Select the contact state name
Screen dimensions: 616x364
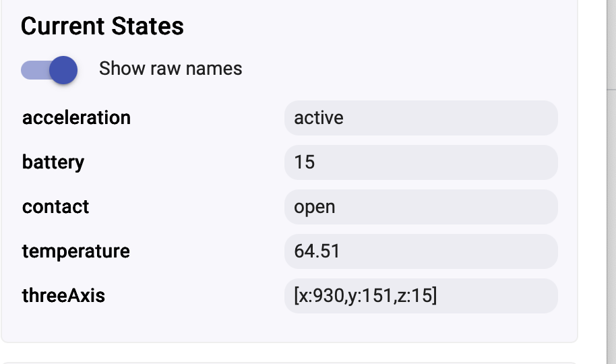[x=55, y=206]
